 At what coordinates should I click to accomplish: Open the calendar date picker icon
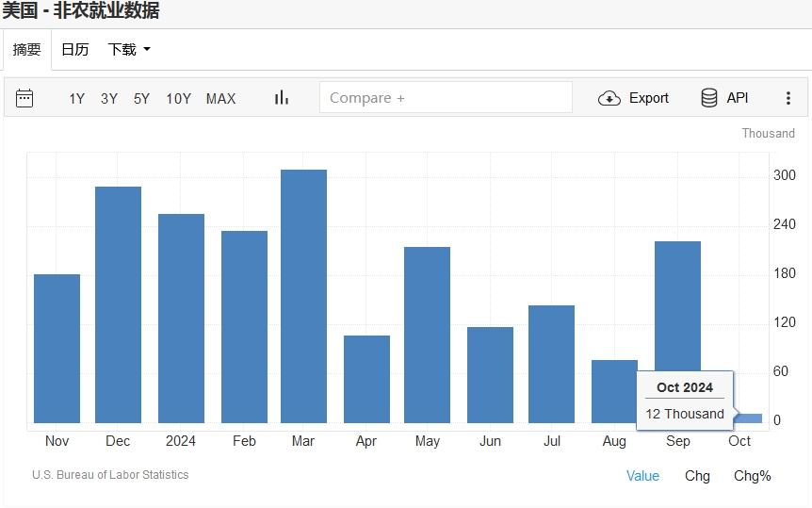pos(24,98)
